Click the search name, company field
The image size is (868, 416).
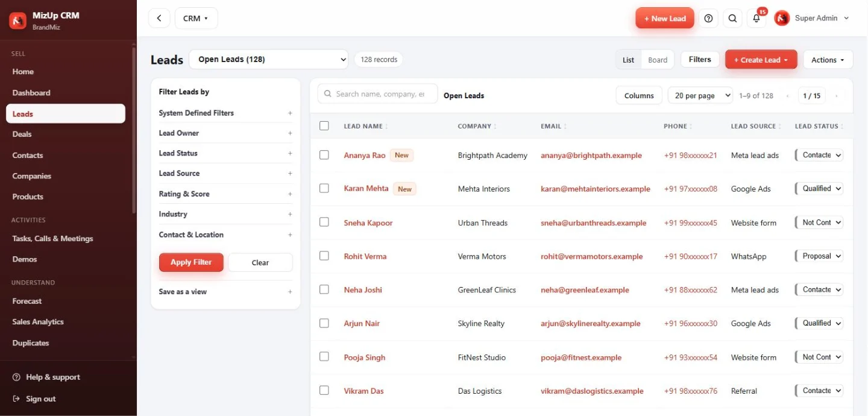pos(378,94)
